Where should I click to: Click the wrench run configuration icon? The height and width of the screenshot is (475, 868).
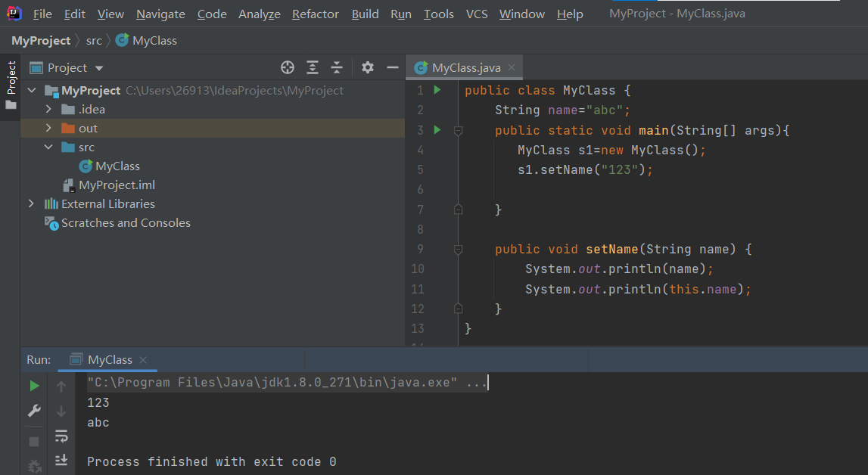[x=34, y=411]
